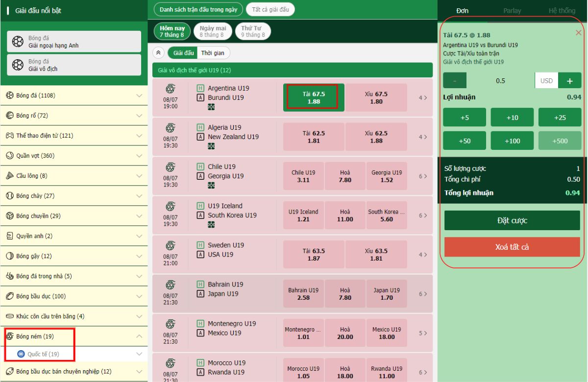The height and width of the screenshot is (382, 588).
Task: Collapse the Bóng ném (19) category
Action: (x=139, y=336)
